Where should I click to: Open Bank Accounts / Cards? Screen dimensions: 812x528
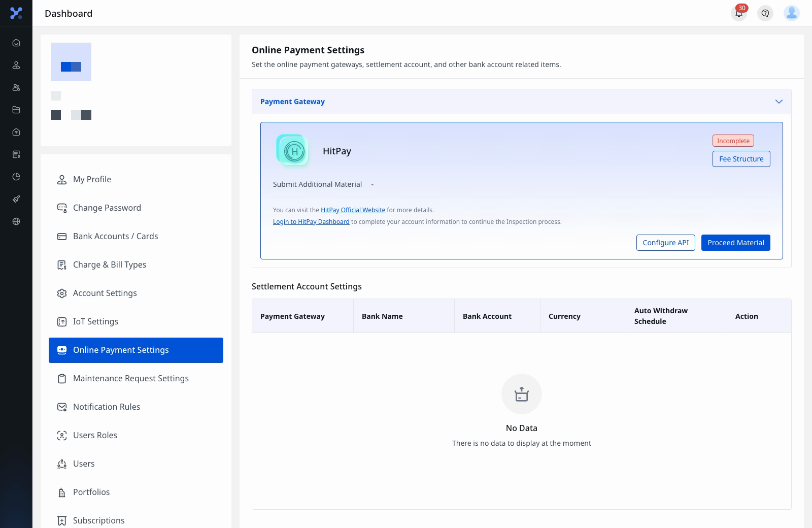coord(136,237)
